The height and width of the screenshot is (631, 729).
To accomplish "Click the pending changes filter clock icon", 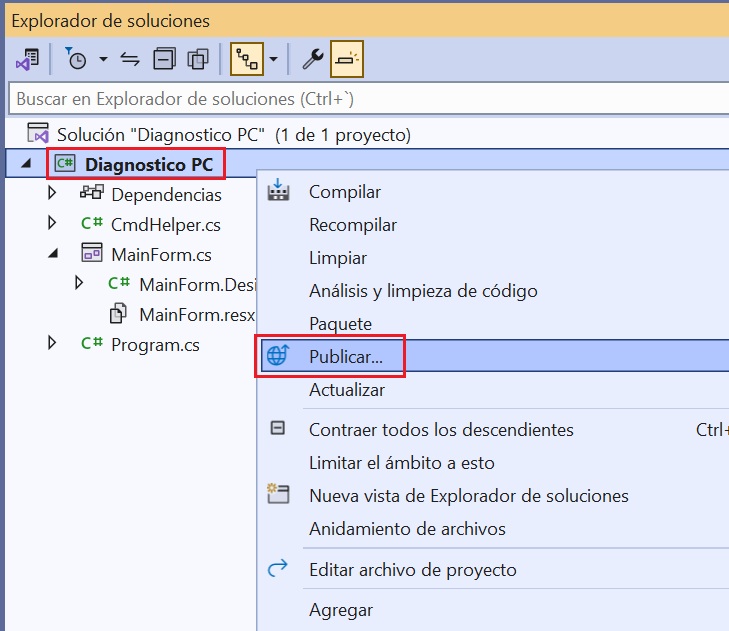I will pos(77,60).
